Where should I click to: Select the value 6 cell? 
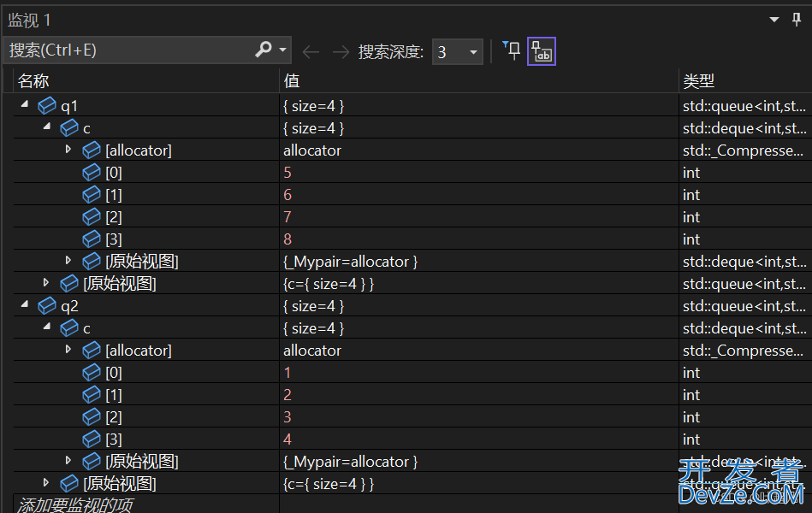[479, 195]
